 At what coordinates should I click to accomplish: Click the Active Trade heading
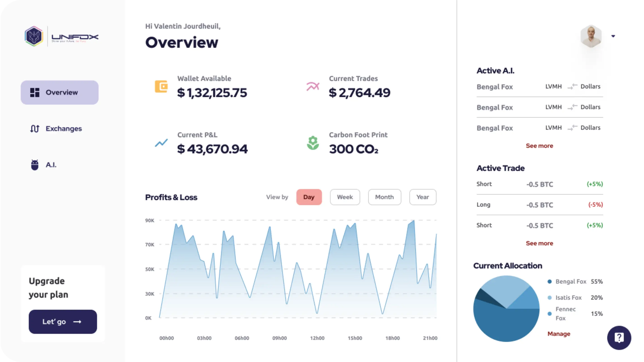point(500,168)
